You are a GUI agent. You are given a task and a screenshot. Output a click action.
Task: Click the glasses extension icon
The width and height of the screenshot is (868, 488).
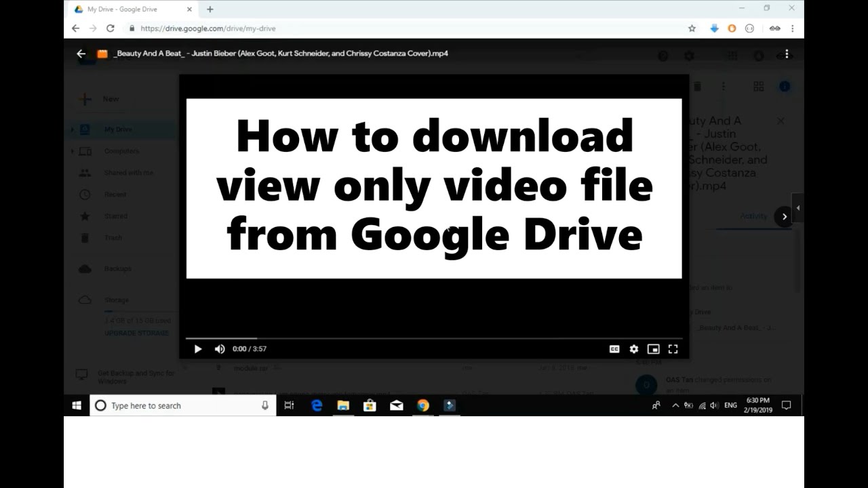click(774, 28)
